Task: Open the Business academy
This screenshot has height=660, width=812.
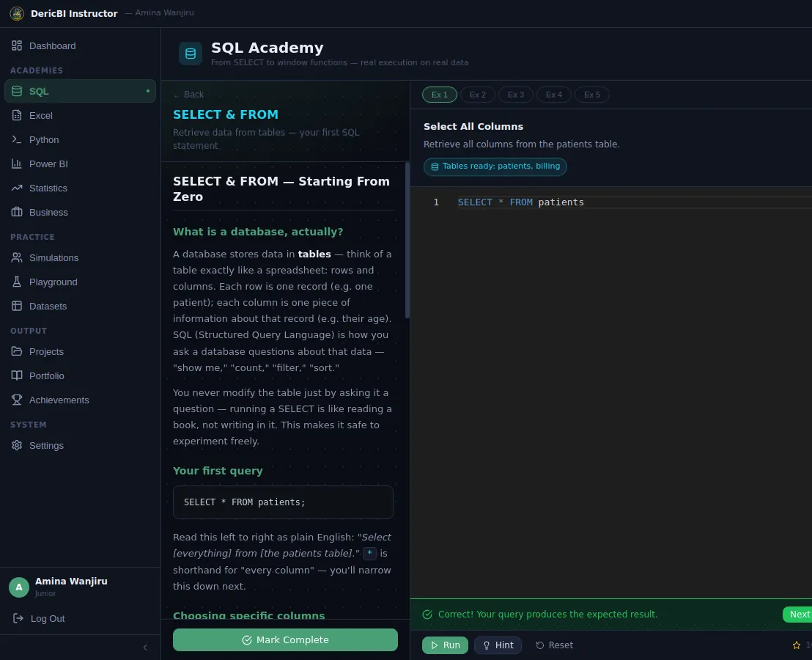Action: [x=80, y=213]
